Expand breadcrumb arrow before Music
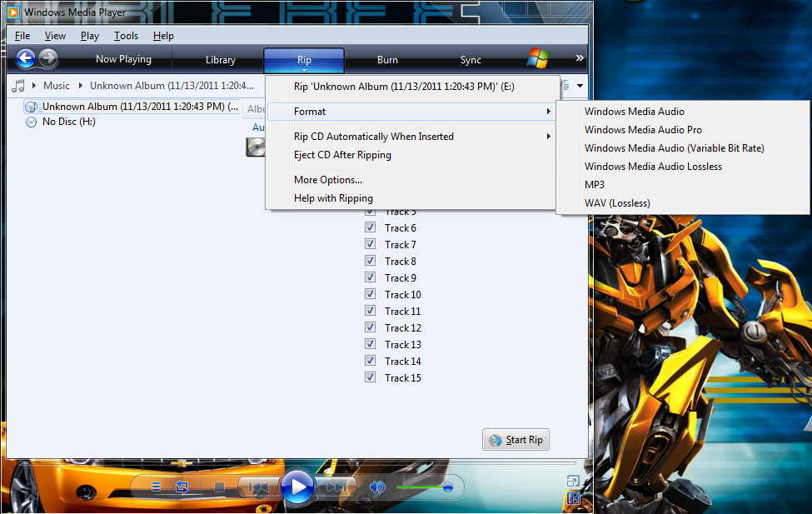The height and width of the screenshot is (514, 812). pos(34,86)
